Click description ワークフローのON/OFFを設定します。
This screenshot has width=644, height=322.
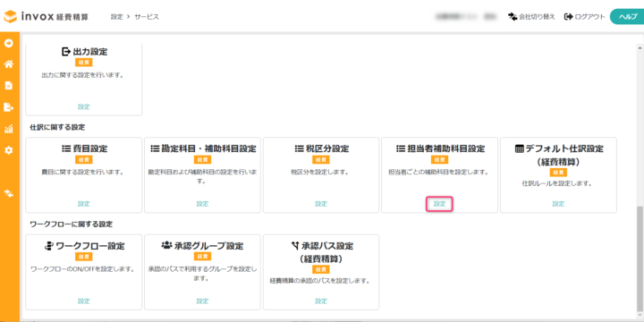tap(84, 269)
